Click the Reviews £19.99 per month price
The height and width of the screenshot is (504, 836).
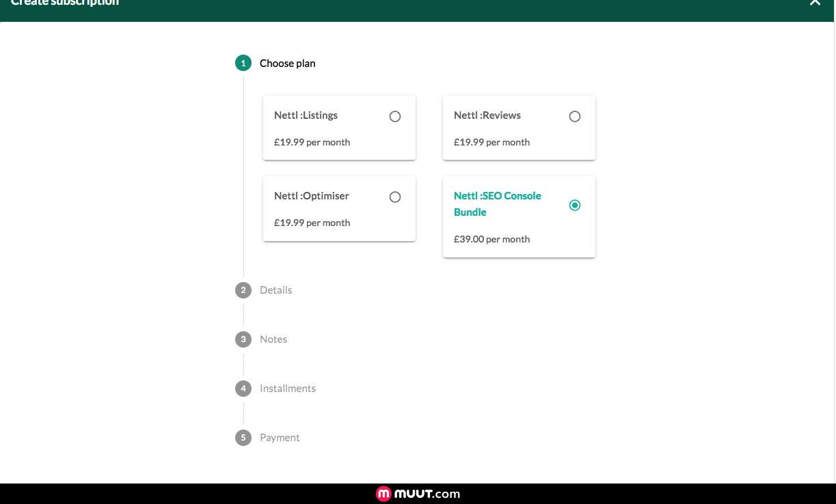point(491,142)
